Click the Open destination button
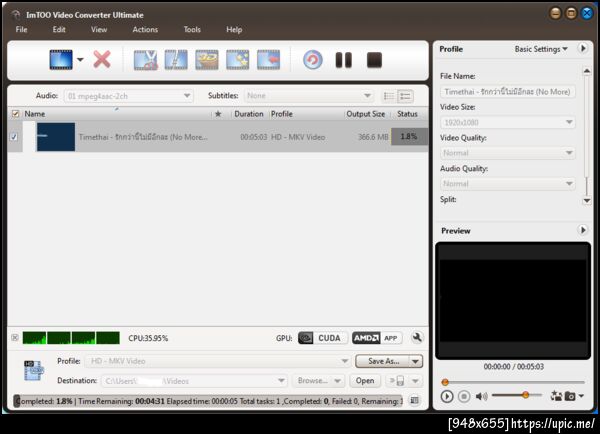600x434 pixels. click(x=365, y=381)
